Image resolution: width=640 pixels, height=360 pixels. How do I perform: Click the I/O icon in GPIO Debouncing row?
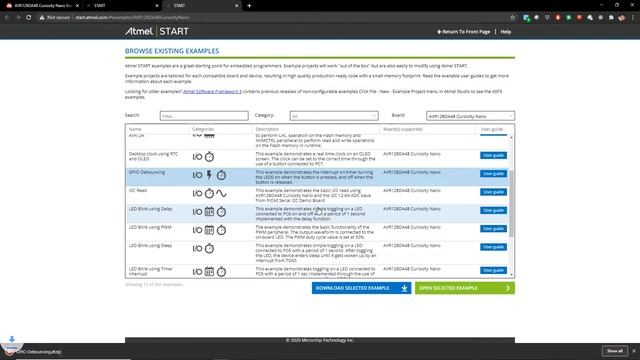click(x=198, y=175)
